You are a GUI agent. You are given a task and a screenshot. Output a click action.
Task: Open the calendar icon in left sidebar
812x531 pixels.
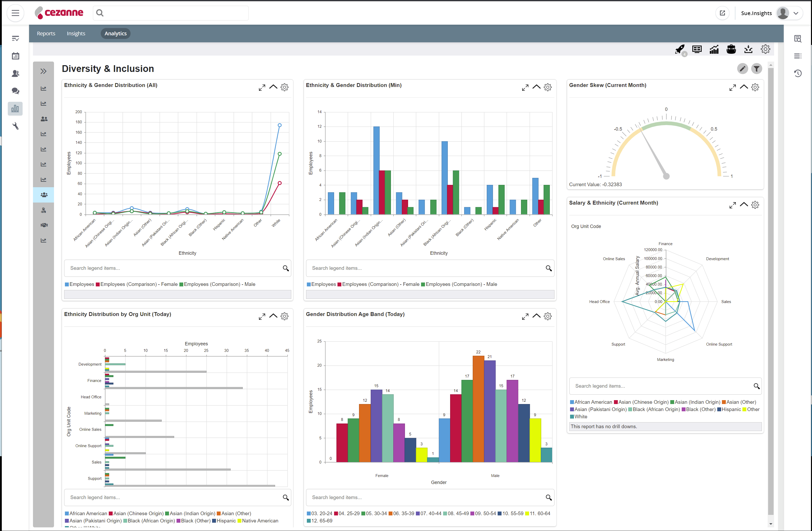point(15,56)
